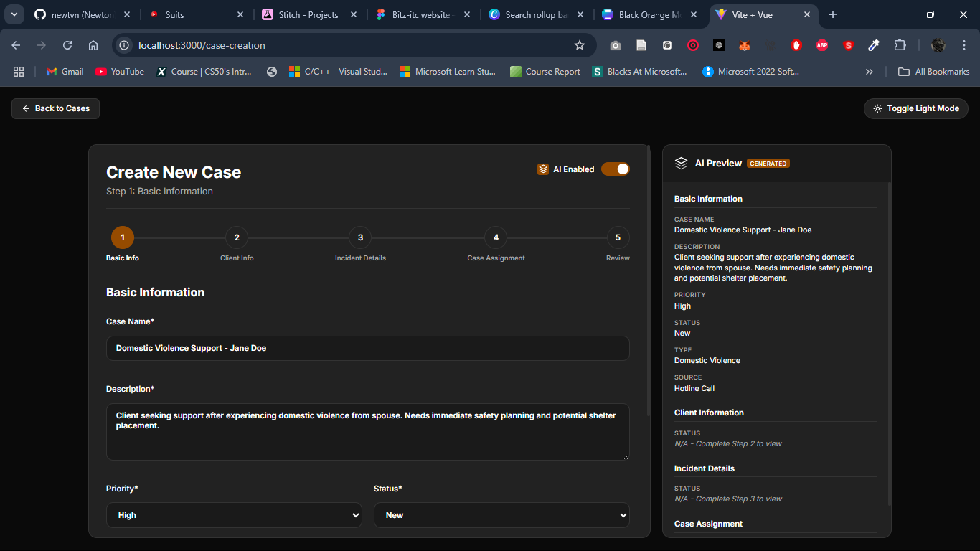Screen dimensions: 980x551
Task: Open the Microsoft 2022 Soft... bookmark
Action: pos(751,72)
